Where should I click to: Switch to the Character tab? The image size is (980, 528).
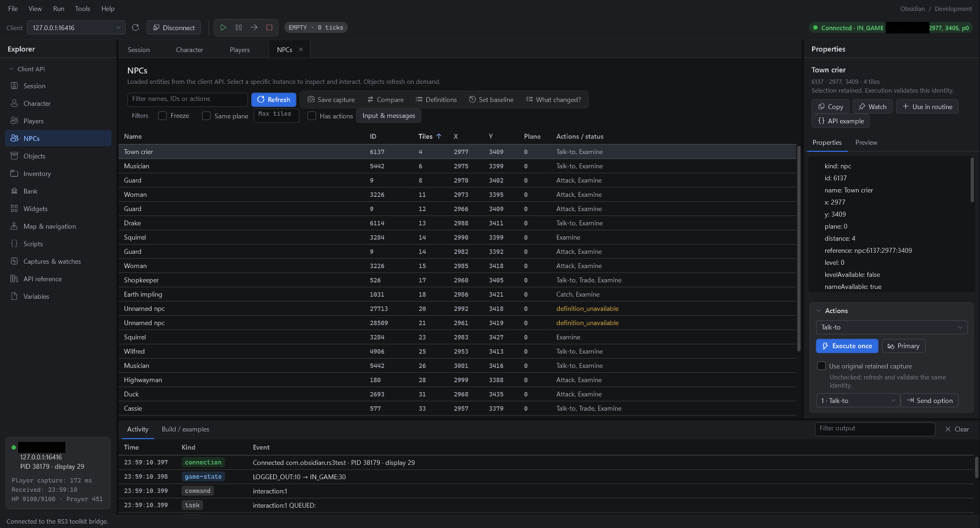189,50
